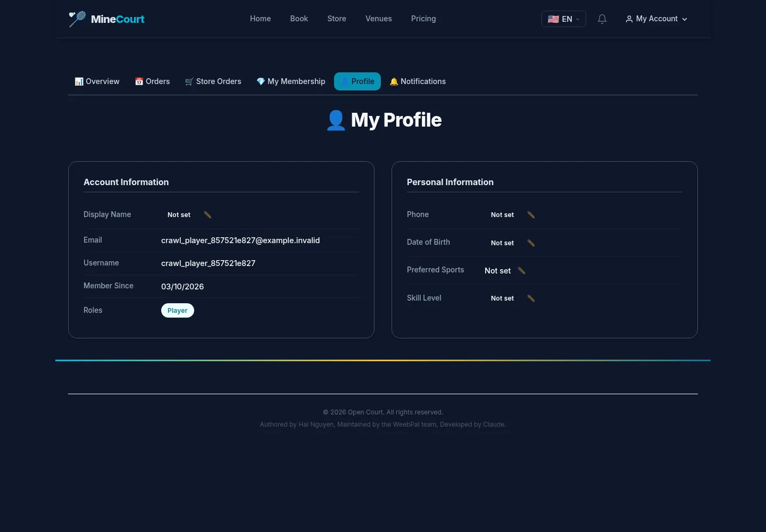
Task: Click Not set beside Preferred Sports
Action: 498,271
